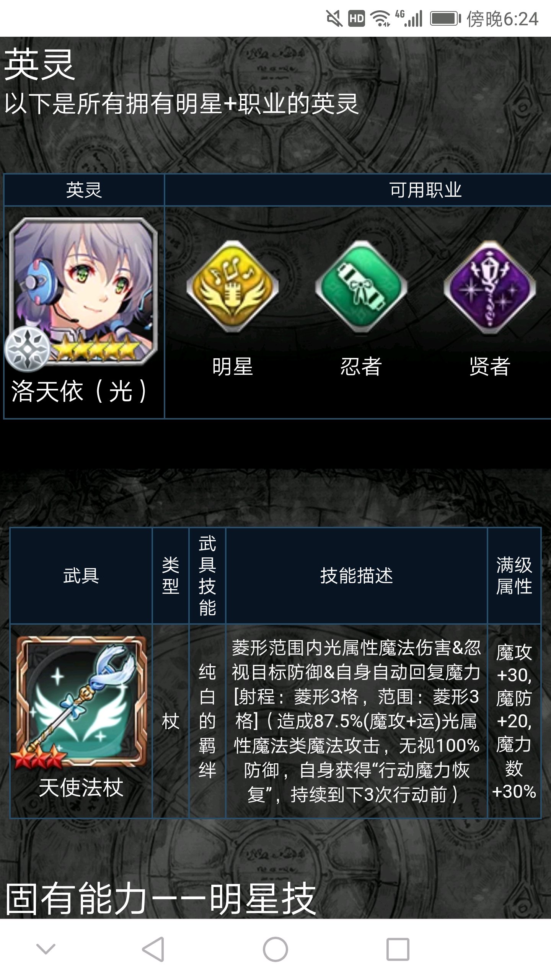Tap the 明星 job text label

[233, 366]
